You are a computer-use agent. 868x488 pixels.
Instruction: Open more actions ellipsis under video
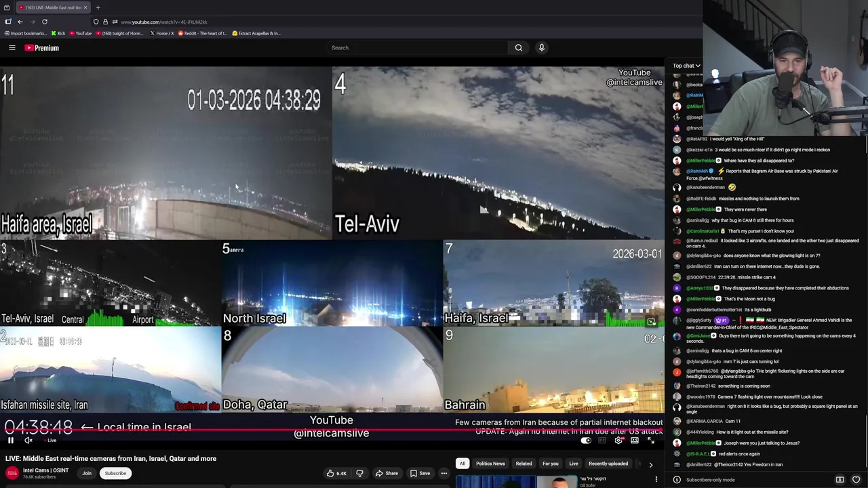pyautogui.click(x=444, y=473)
